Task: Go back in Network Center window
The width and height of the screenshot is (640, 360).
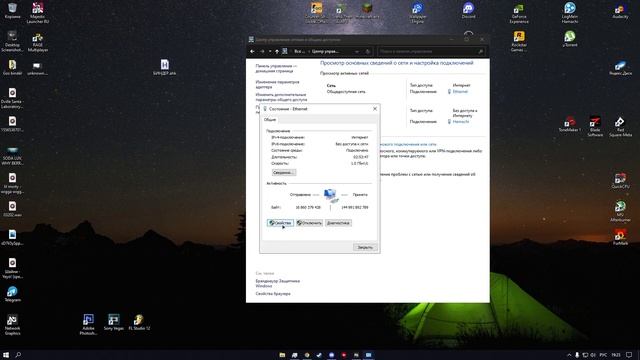Action: 252,51
